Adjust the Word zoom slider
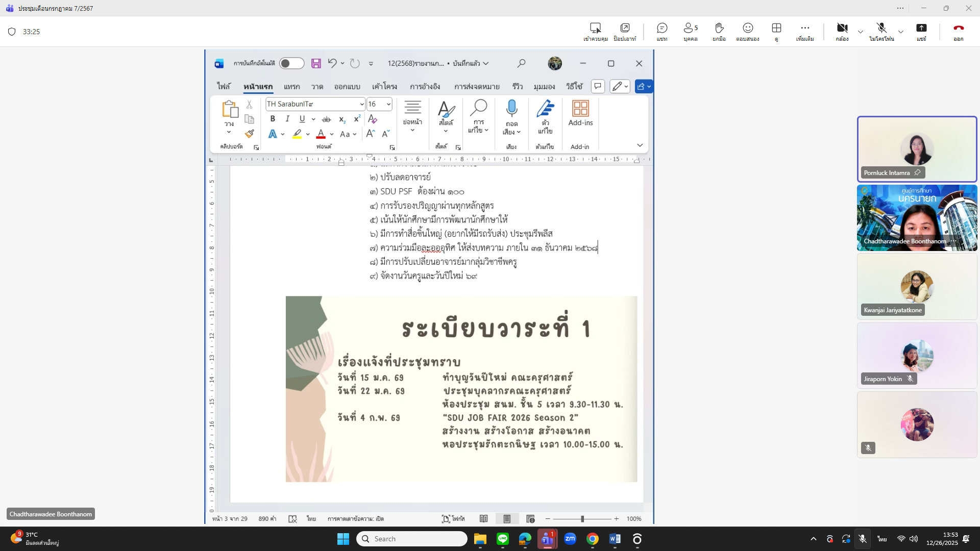The height and width of the screenshot is (551, 980). [x=582, y=519]
